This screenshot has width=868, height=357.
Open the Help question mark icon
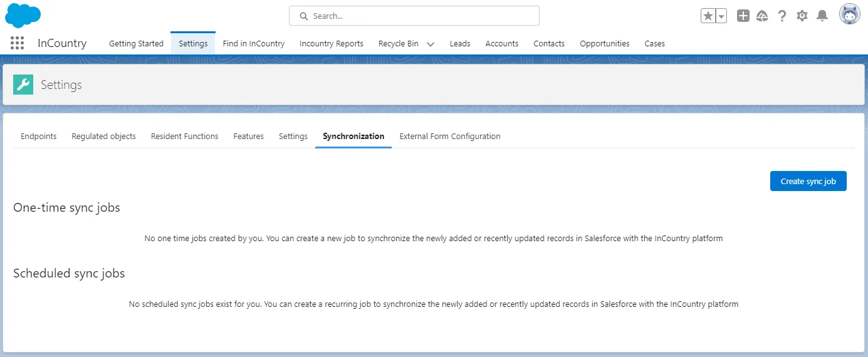pos(782,16)
